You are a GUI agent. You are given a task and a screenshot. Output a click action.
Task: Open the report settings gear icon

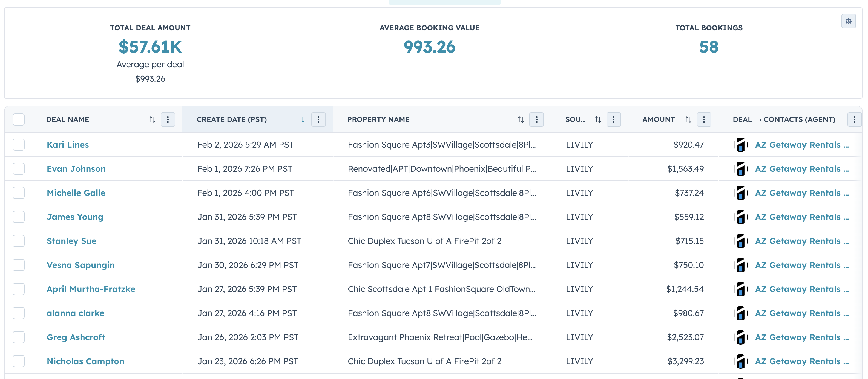coord(849,21)
